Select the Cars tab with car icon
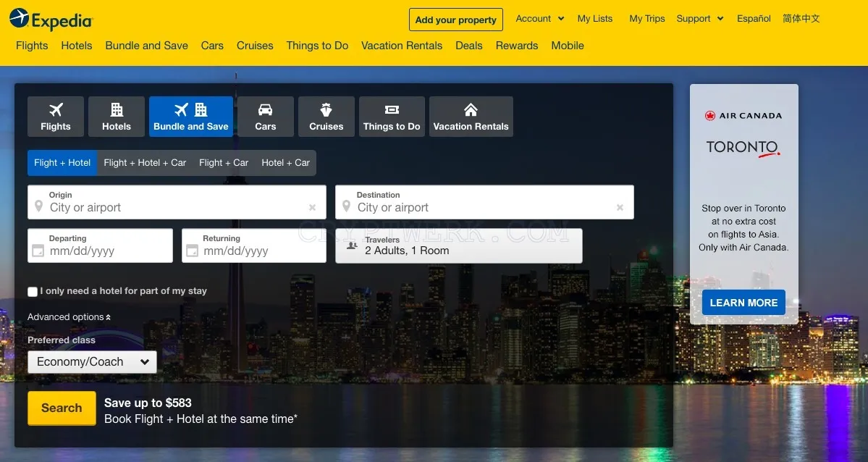 click(266, 117)
